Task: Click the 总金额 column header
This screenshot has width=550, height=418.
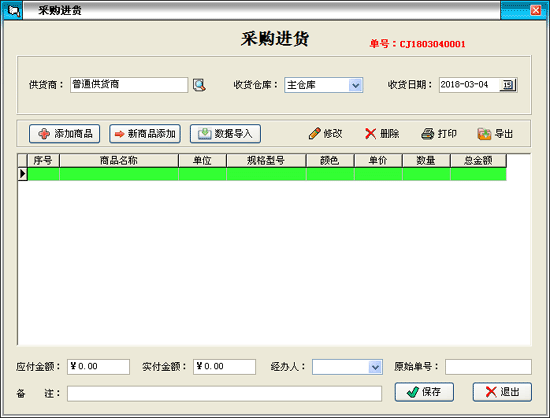Action: [478, 161]
